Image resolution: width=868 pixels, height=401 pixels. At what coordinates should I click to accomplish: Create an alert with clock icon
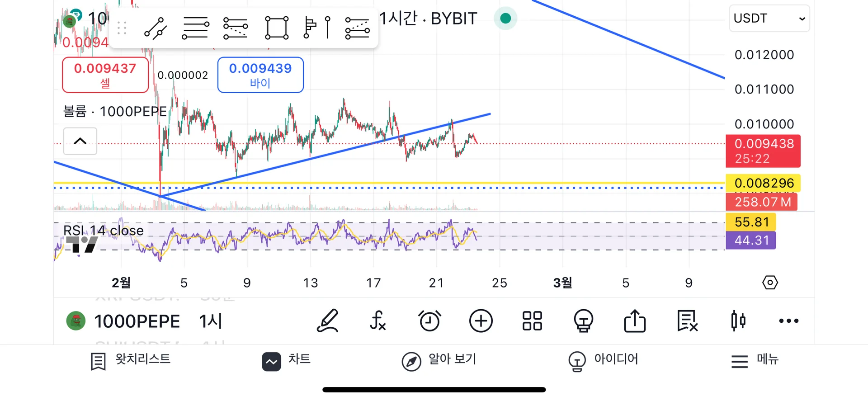pos(429,321)
